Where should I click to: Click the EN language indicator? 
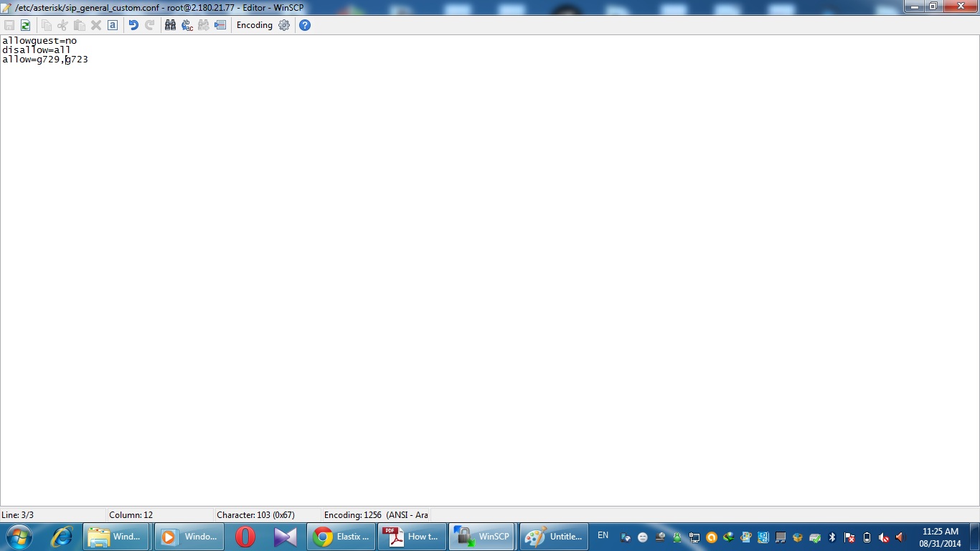pos(603,535)
